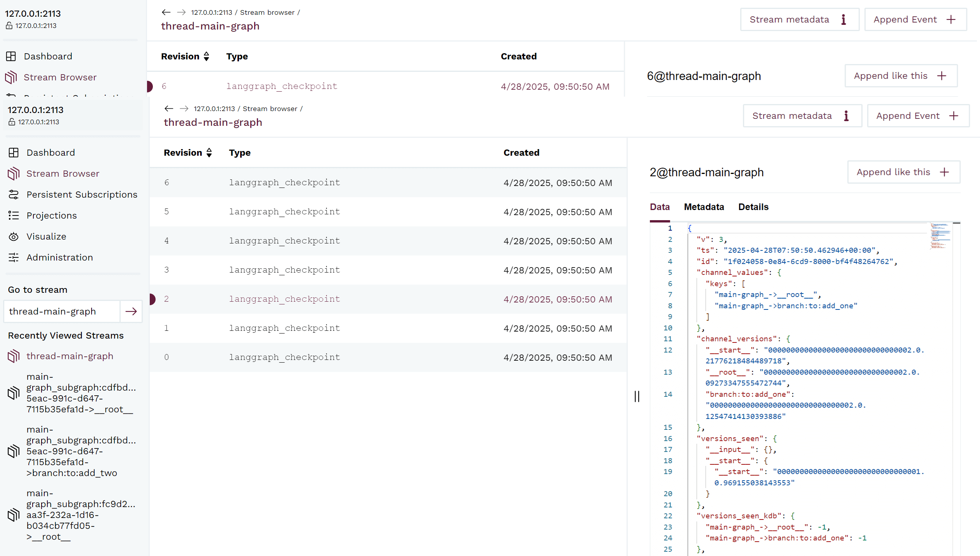Click the Visualize eye icon
This screenshot has height=556, width=980.
click(x=14, y=236)
